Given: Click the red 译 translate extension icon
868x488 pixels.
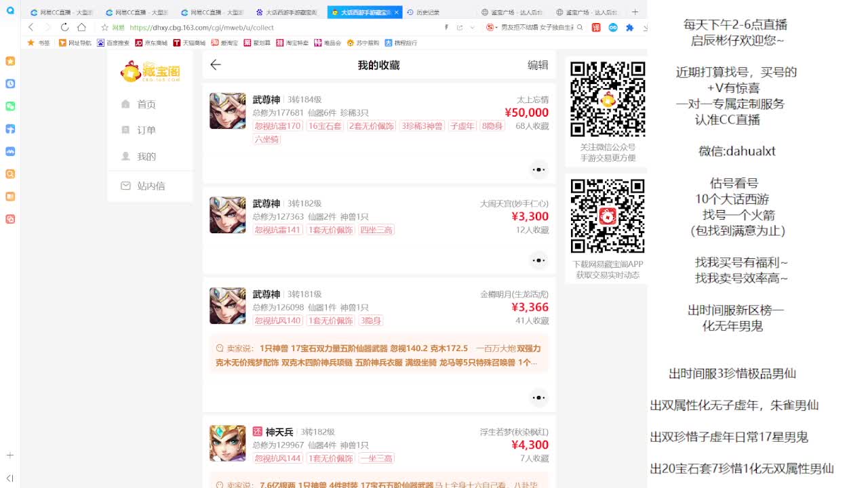Looking at the screenshot, I should [x=596, y=28].
